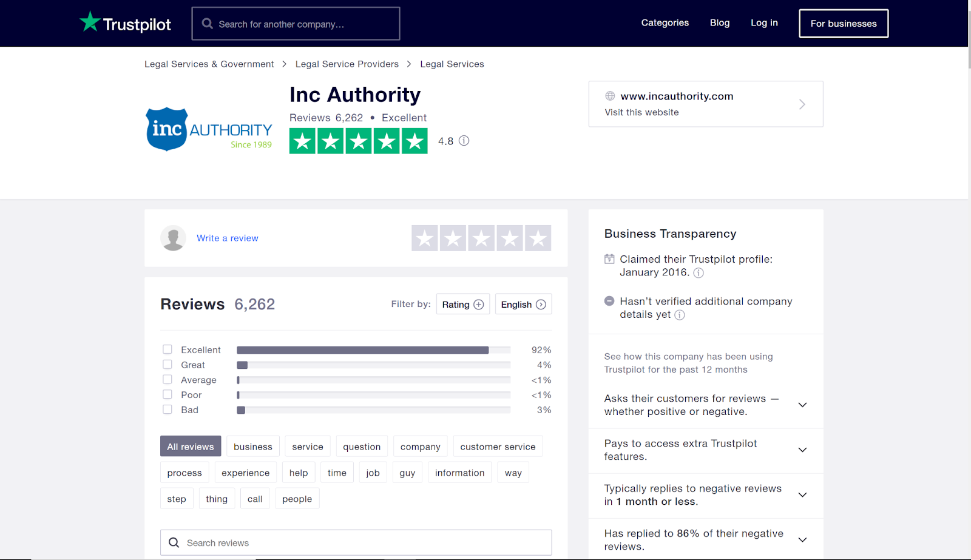Click Write a review link
971x560 pixels.
point(228,238)
